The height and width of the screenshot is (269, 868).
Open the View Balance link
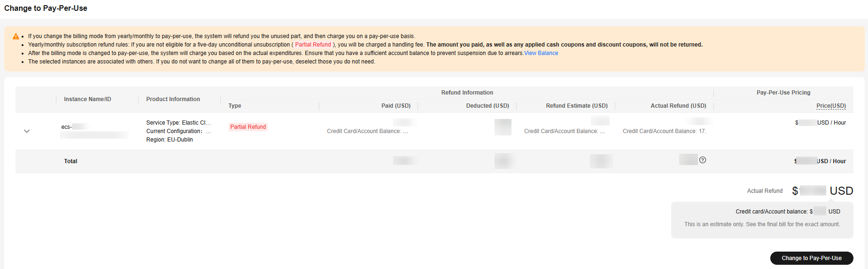click(541, 53)
